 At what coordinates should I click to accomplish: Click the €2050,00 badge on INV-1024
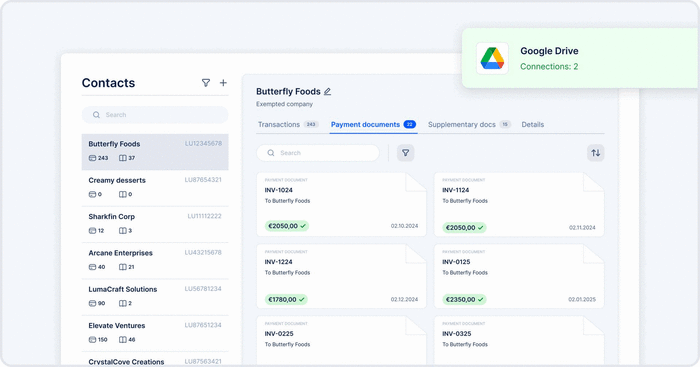287,226
